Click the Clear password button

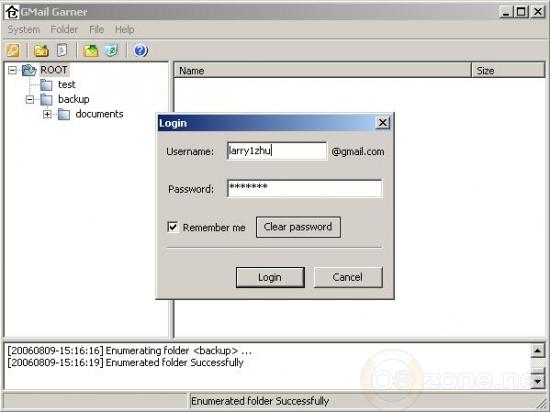298,227
